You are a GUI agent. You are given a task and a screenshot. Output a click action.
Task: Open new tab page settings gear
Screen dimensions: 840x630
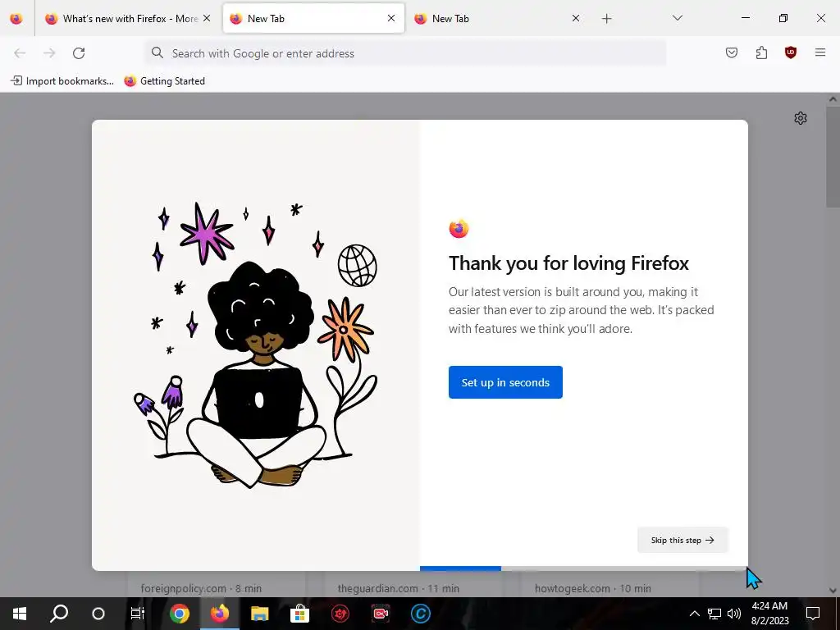click(x=801, y=118)
